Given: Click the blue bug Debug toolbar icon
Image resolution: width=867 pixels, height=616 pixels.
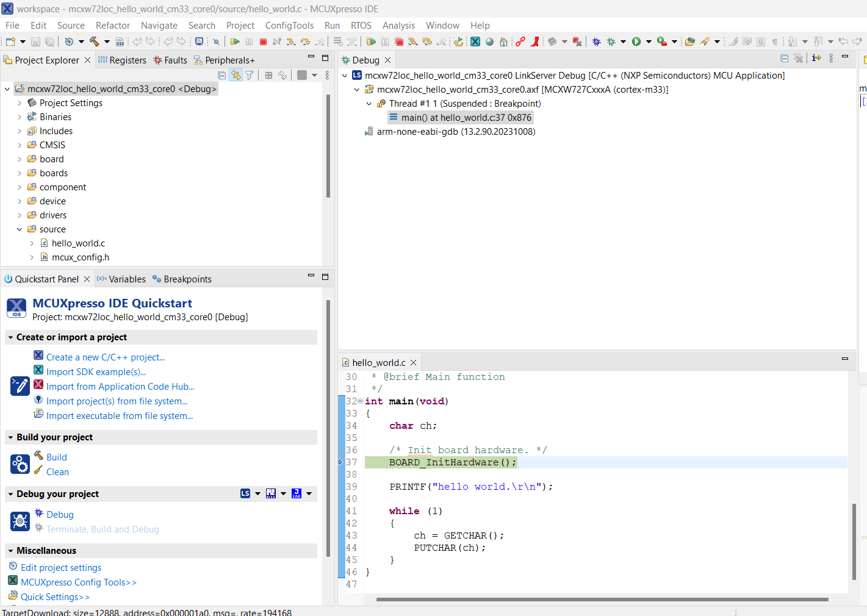Looking at the screenshot, I should pyautogui.click(x=596, y=42).
